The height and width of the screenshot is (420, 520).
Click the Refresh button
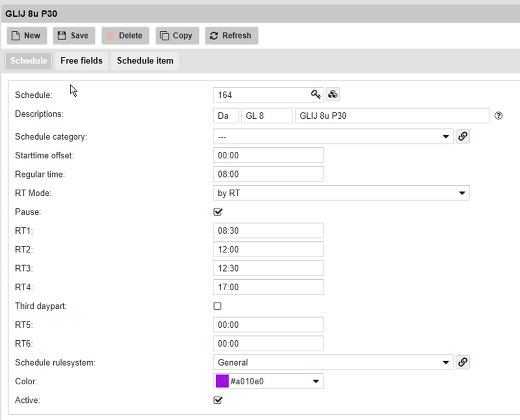pos(231,36)
